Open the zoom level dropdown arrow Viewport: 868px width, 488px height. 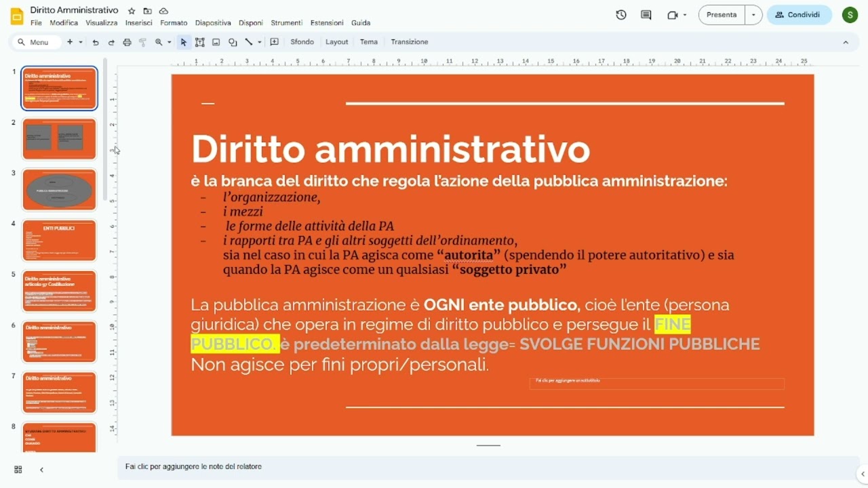(x=170, y=42)
